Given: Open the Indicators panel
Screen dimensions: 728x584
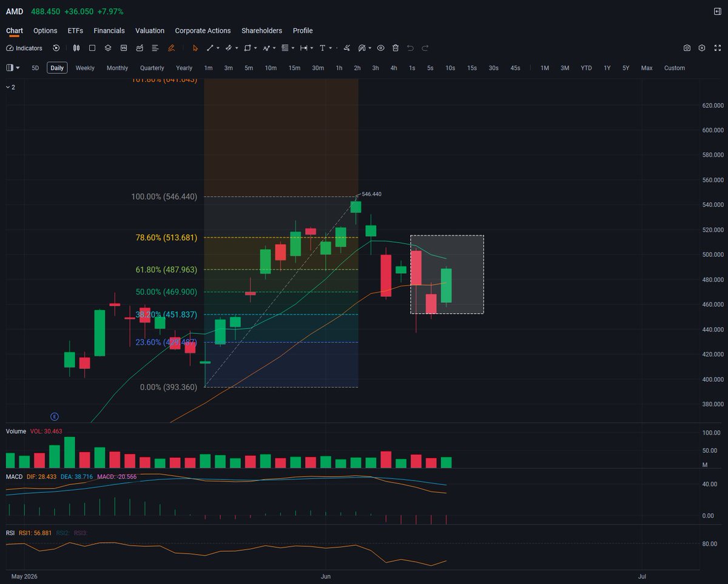Looking at the screenshot, I should coord(24,48).
